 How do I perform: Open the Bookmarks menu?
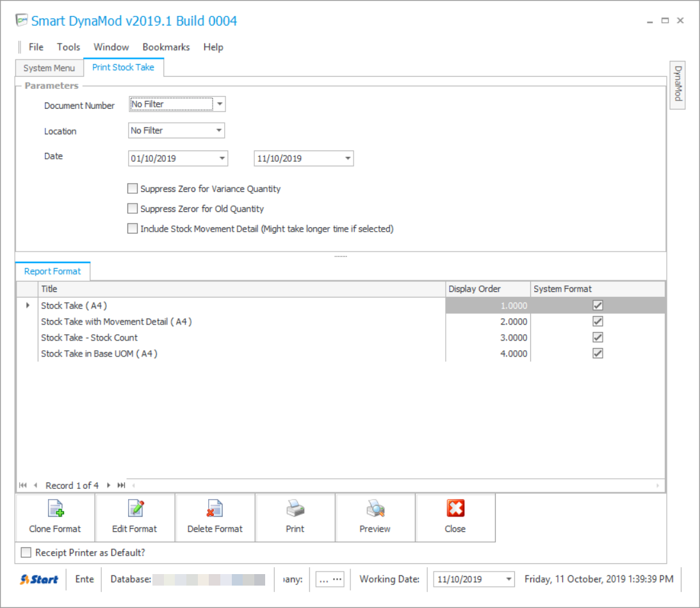click(166, 47)
